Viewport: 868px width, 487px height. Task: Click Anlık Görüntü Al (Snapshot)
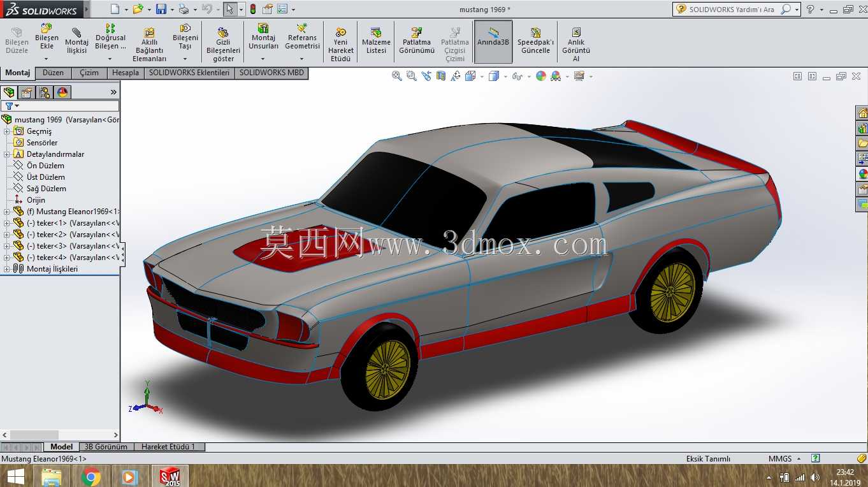[576, 45]
